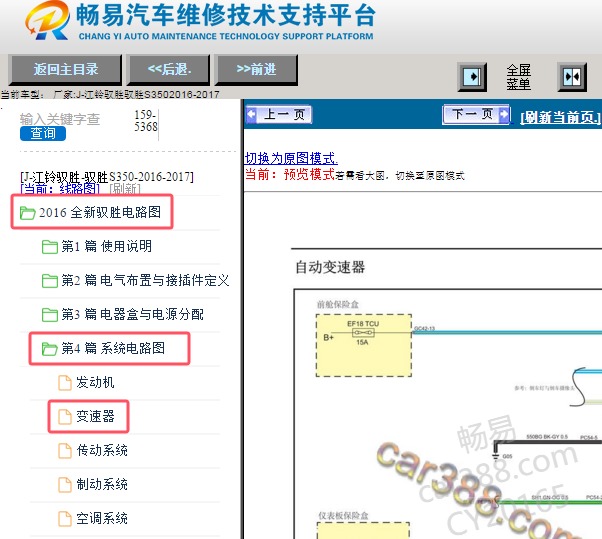Image resolution: width=602 pixels, height=539 pixels.
Task: Go to next page with 下一页
Action: coord(476,114)
